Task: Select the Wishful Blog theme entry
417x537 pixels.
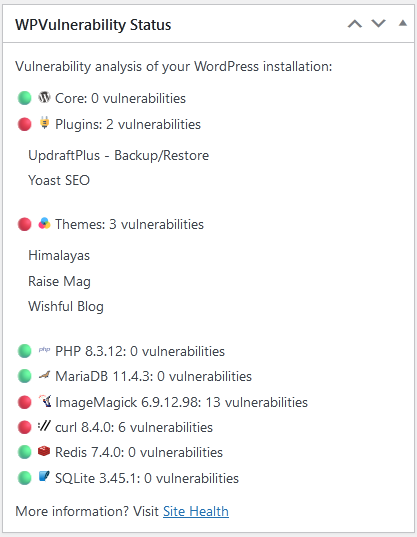Action: tap(66, 306)
